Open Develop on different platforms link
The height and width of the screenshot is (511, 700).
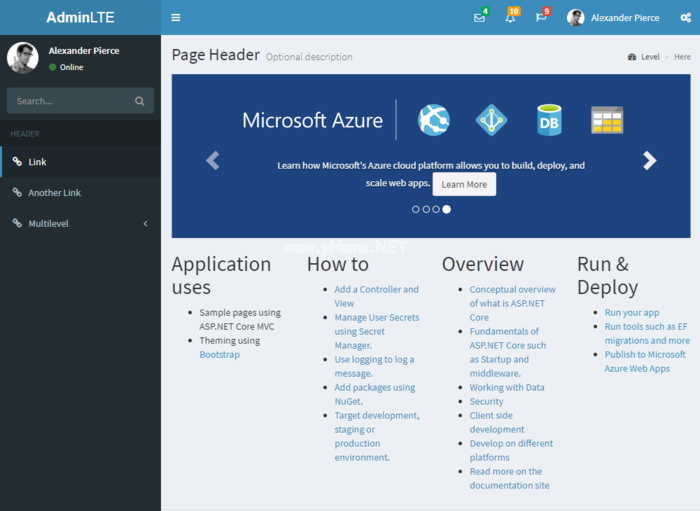point(511,450)
